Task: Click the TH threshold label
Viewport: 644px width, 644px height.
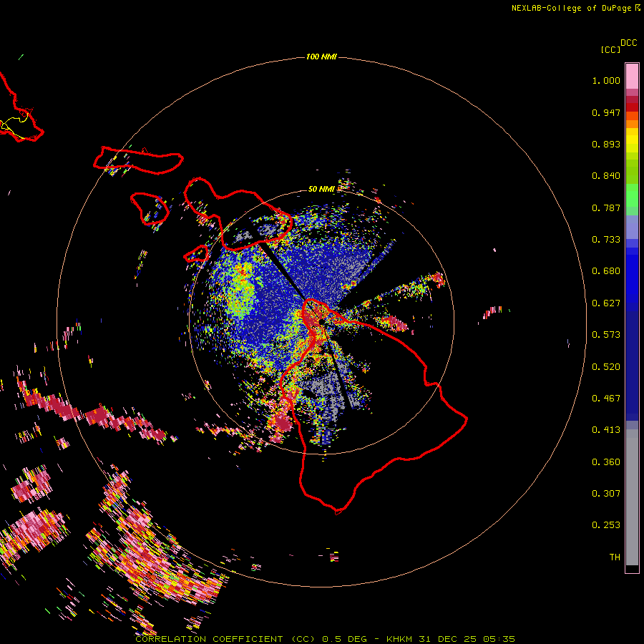Action: click(615, 557)
